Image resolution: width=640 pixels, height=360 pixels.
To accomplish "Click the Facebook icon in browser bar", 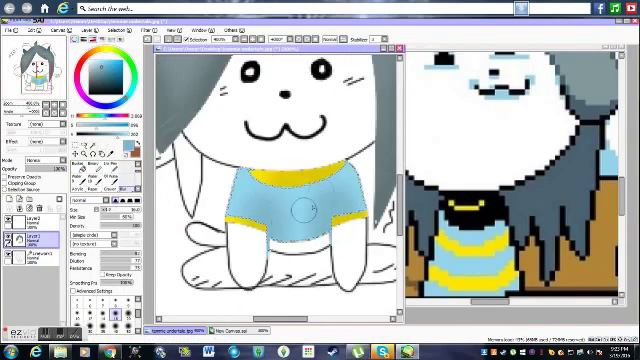I will (600, 8).
